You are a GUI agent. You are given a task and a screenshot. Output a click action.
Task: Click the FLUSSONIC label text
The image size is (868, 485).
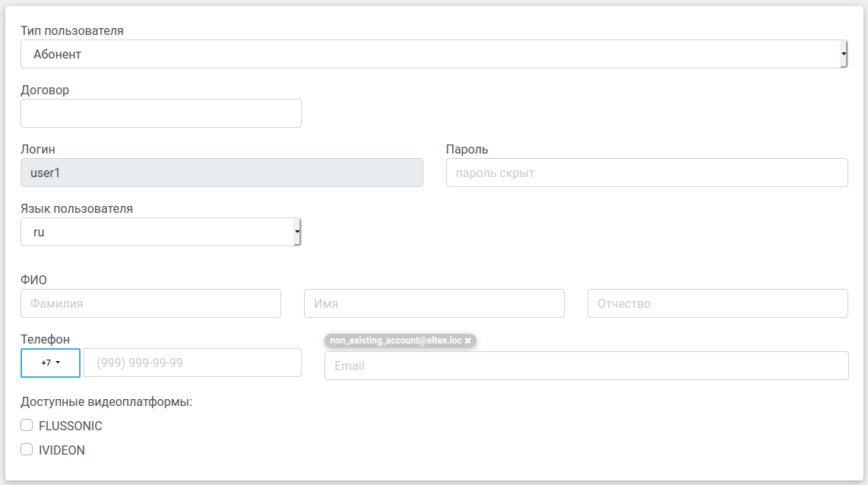[x=71, y=426]
